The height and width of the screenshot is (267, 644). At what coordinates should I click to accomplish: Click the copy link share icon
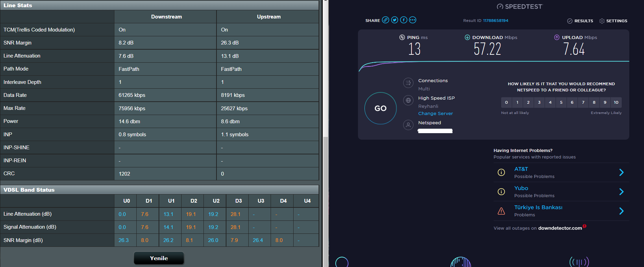pyautogui.click(x=385, y=20)
